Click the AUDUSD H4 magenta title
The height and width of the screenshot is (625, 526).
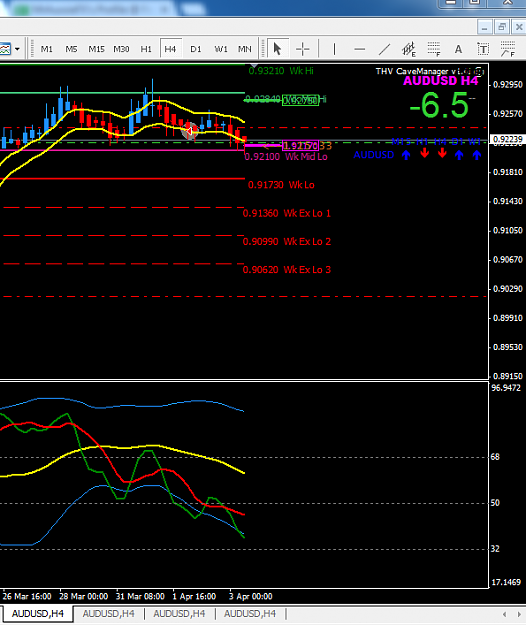[x=440, y=81]
